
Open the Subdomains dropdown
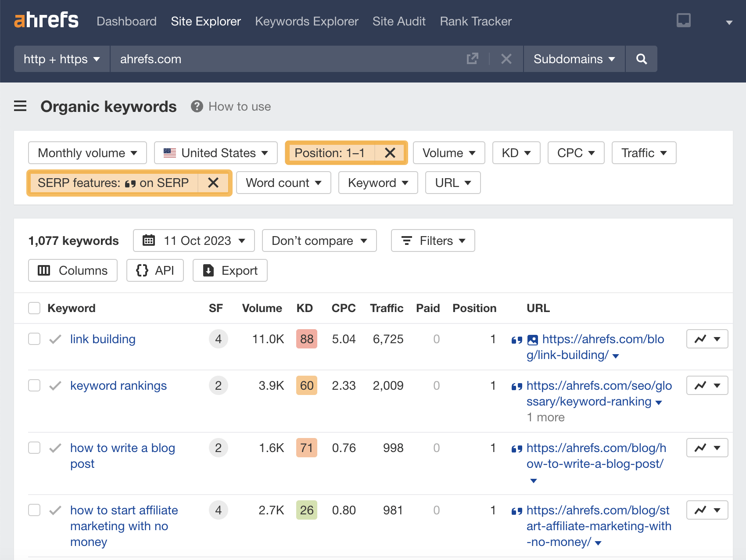coord(574,59)
